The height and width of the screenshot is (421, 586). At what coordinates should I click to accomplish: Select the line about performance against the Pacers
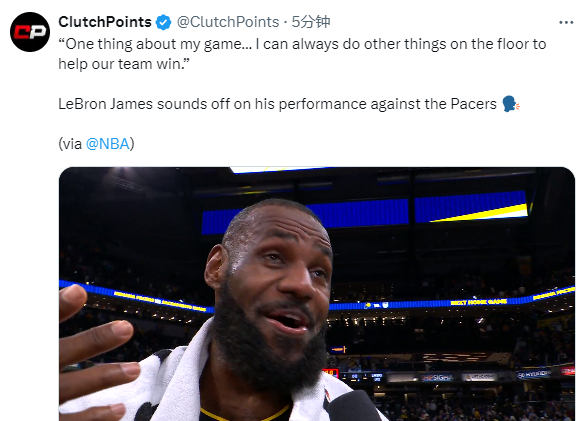(x=277, y=104)
